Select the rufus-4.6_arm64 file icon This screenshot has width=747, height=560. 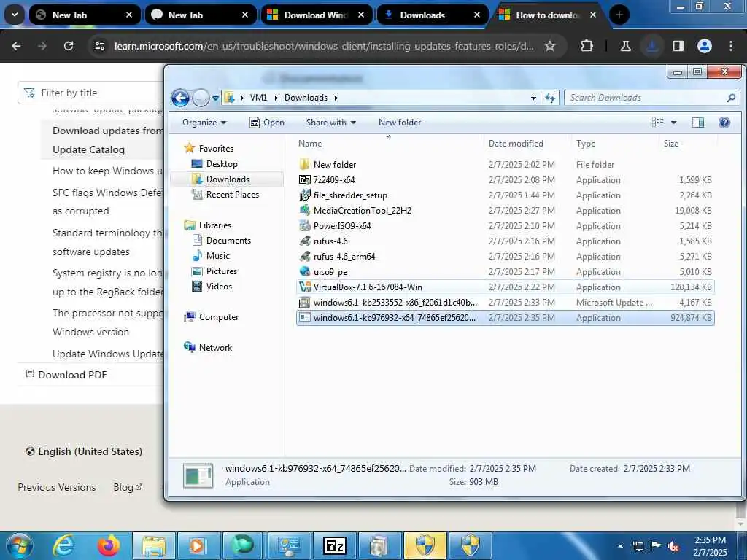point(304,256)
